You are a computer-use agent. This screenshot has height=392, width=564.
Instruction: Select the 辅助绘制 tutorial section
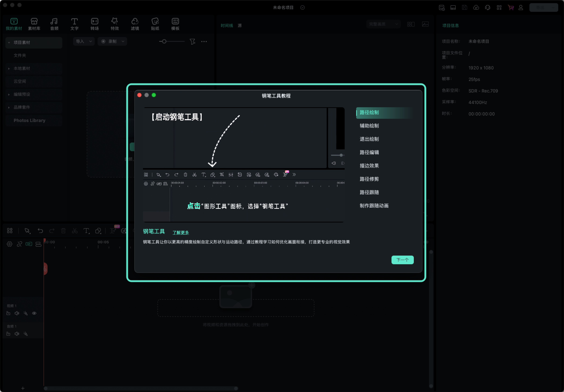click(369, 126)
